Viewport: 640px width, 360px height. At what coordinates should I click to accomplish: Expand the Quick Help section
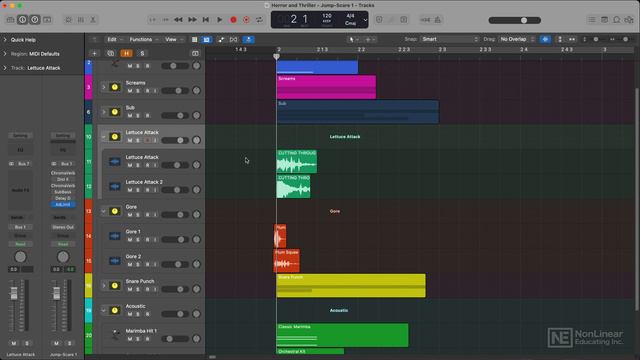point(5,40)
